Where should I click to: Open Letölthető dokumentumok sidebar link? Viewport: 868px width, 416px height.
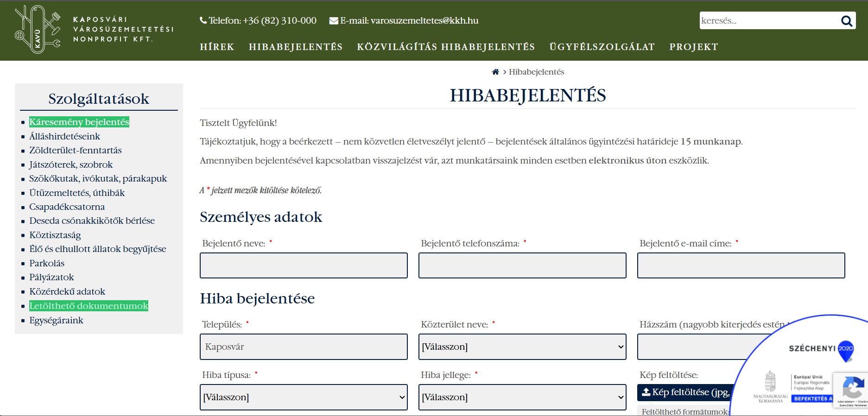(89, 306)
